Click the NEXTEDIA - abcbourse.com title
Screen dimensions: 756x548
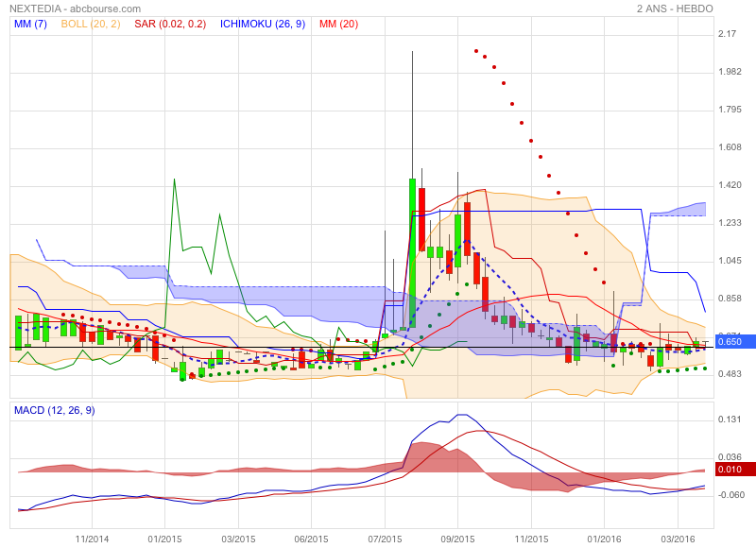click(x=76, y=9)
